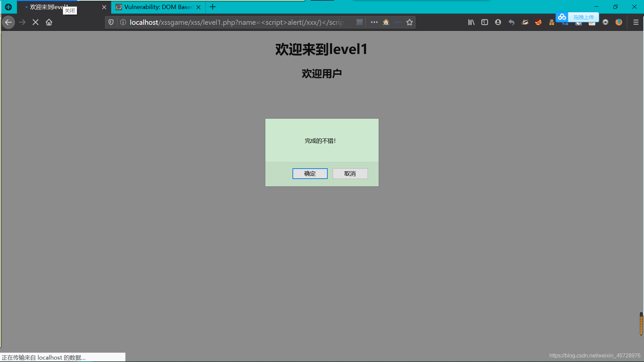
Task: Toggle the sidebar view
Action: tap(485, 22)
